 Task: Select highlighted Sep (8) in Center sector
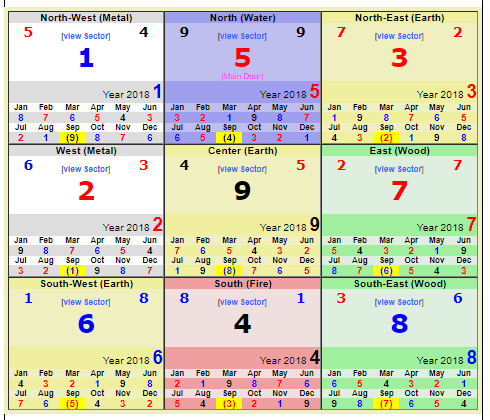click(x=229, y=271)
